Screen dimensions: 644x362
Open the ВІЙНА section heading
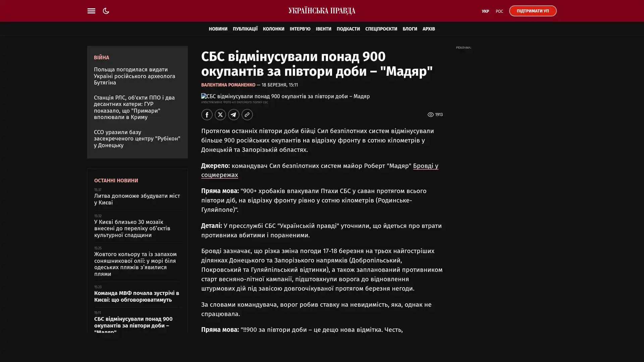click(x=101, y=58)
